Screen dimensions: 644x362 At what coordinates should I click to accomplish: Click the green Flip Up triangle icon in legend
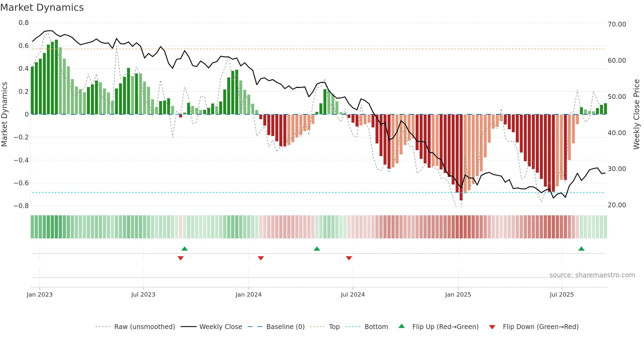pos(402,326)
